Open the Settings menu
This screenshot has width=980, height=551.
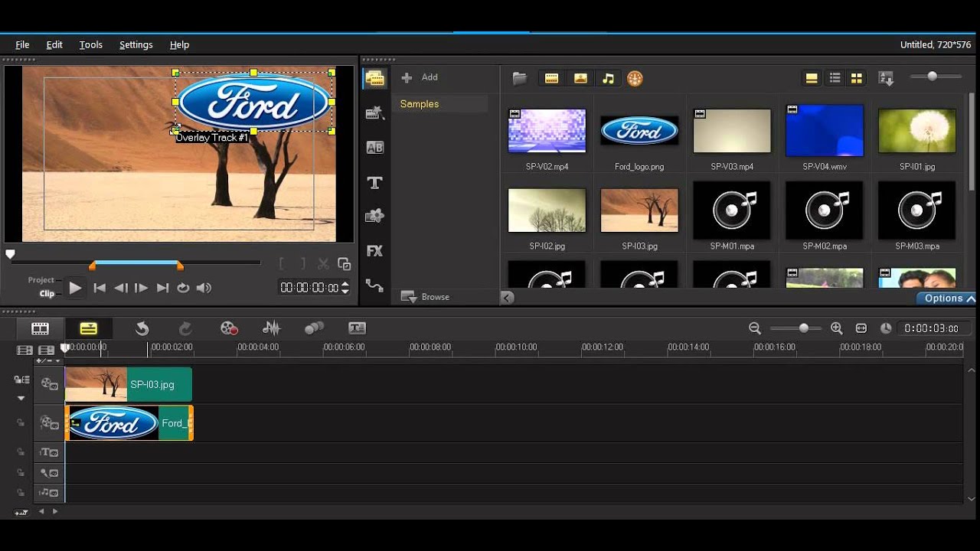click(x=136, y=44)
